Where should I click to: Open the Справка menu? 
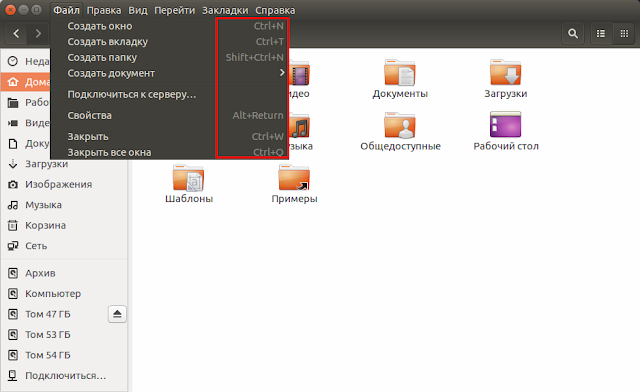(275, 10)
